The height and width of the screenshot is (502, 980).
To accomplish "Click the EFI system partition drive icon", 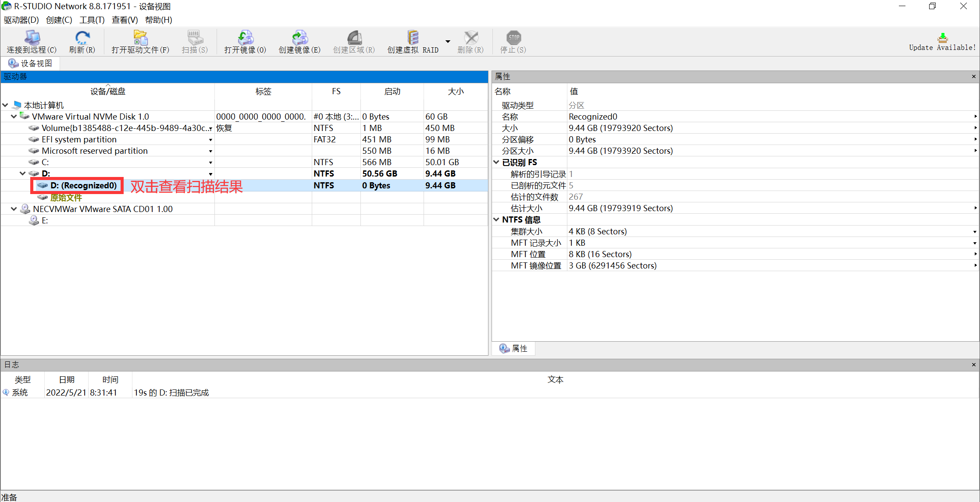I will (x=34, y=139).
